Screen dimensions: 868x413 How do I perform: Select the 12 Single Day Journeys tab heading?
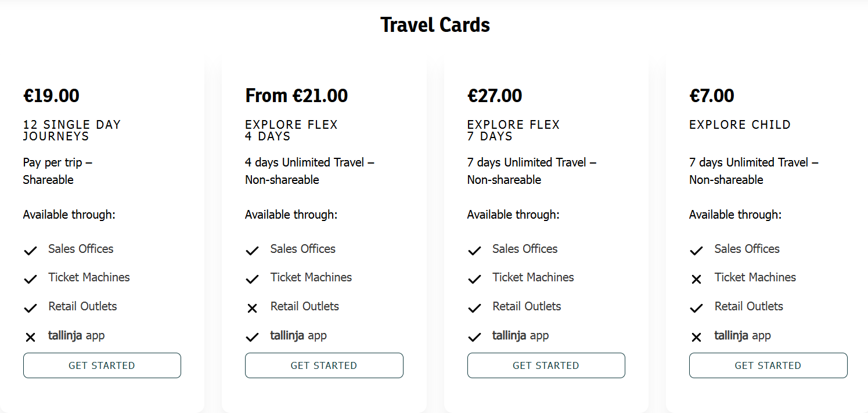[72, 130]
